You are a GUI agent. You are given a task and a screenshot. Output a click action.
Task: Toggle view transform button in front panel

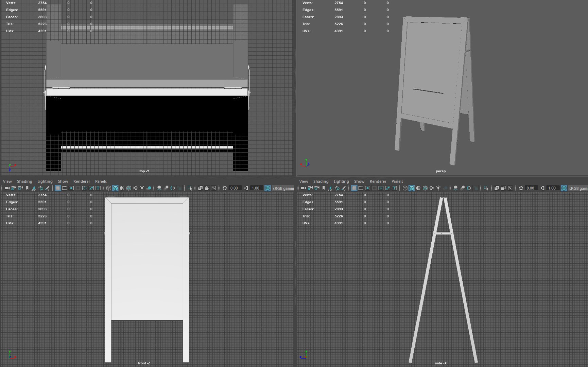pyautogui.click(x=267, y=188)
